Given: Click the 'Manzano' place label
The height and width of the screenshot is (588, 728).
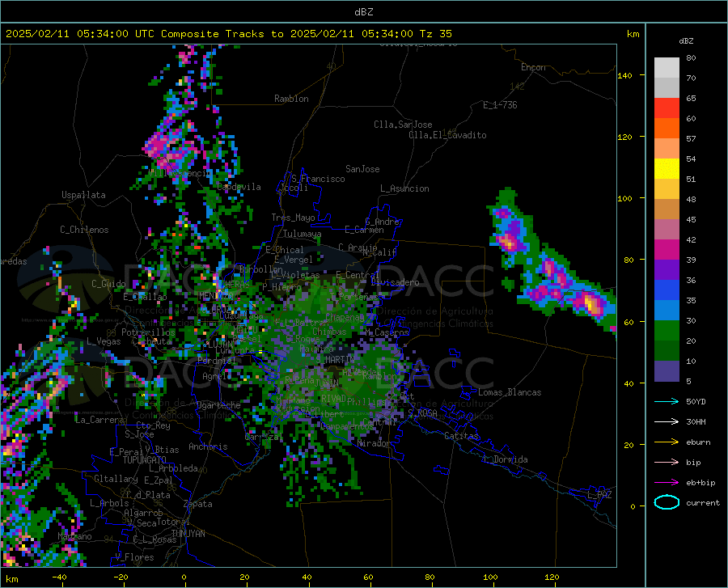Looking at the screenshot, I should coord(74,536).
